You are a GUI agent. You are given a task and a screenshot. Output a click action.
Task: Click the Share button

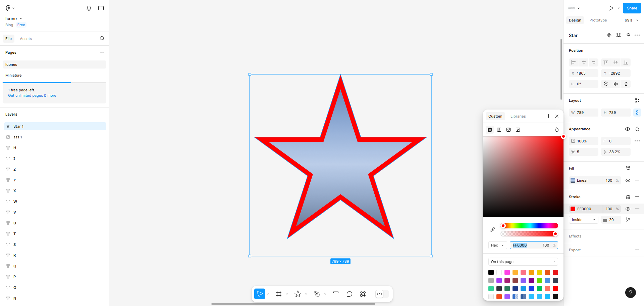click(x=632, y=8)
